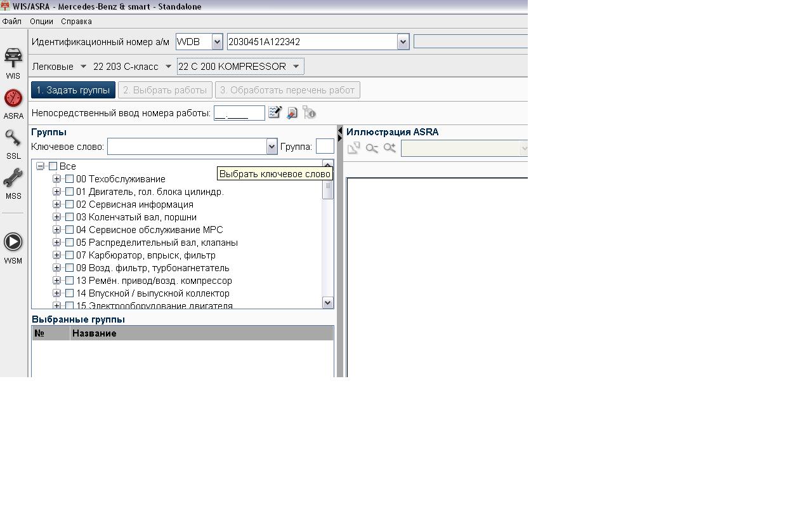Open the WIS module in sidebar
Viewport: 812px width, 508px height.
point(13,62)
